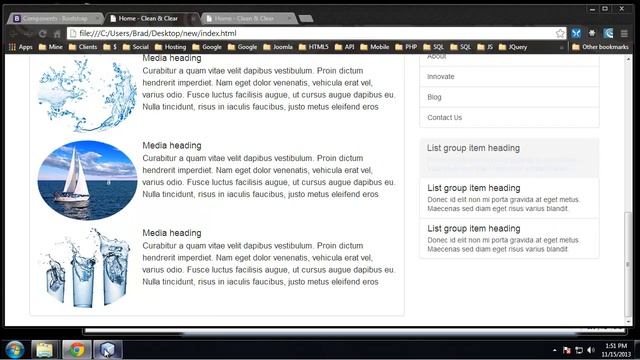The image size is (640, 360).
Task: Open the JQuery bookmarks folder
Action: pos(513,47)
